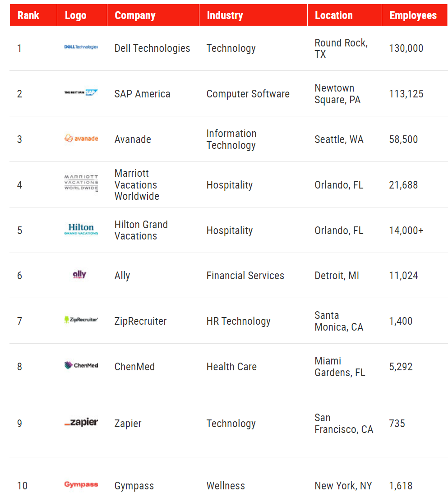Click the 130,000 employees cell
The width and height of the screenshot is (448, 502).
[406, 48]
